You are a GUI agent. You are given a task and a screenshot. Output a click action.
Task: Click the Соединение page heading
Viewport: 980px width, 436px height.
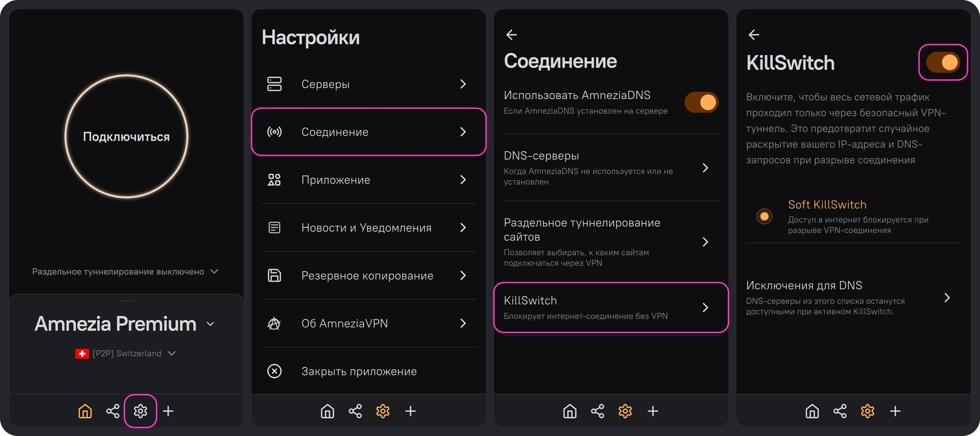coord(560,61)
